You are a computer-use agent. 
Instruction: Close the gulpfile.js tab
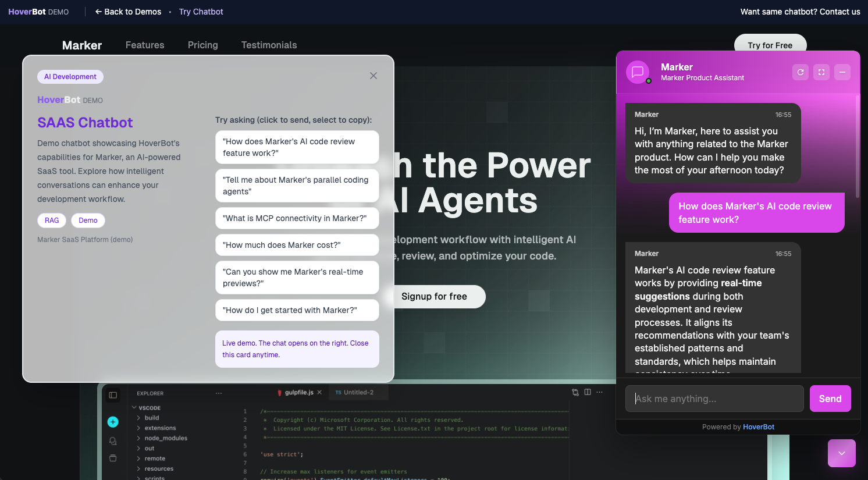click(x=319, y=393)
